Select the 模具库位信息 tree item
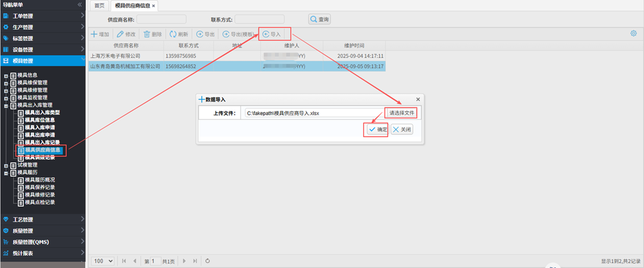Viewport: 644px width, 268px height. 43,120
